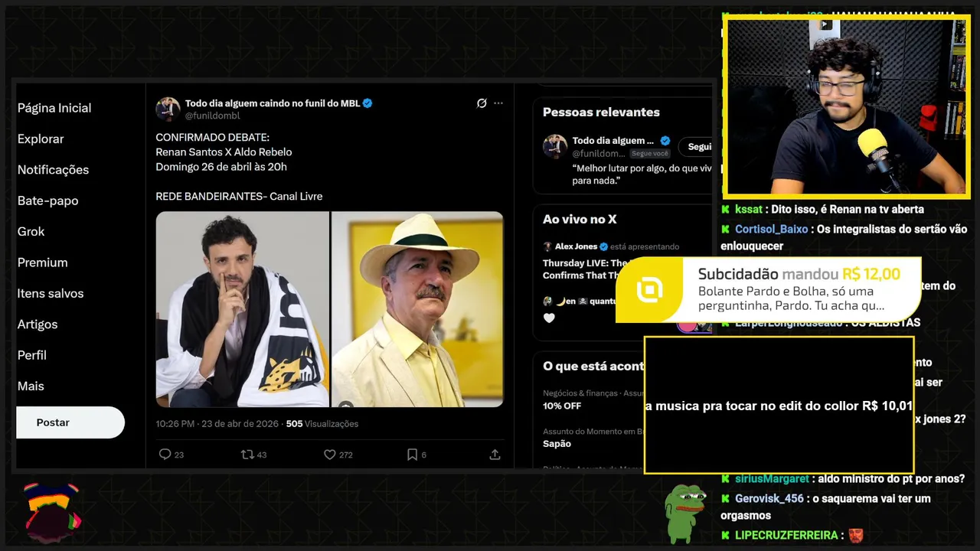
Task: Click the verified badge in Pessoas relevantes
Action: 665,141
